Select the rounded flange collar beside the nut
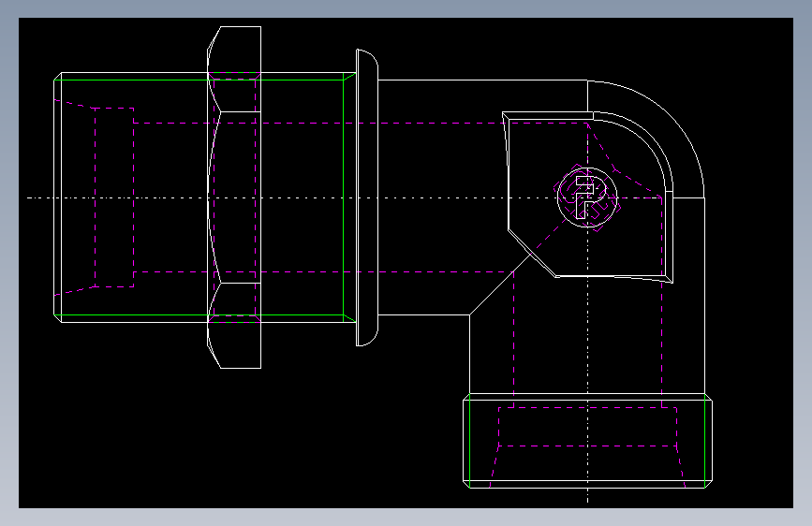812x526 pixels. [367, 197]
